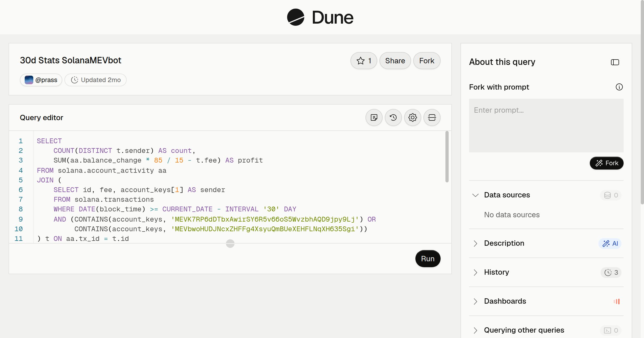This screenshot has height=338, width=644.
Task: Click the Querying other queries count badge
Action: click(611, 330)
